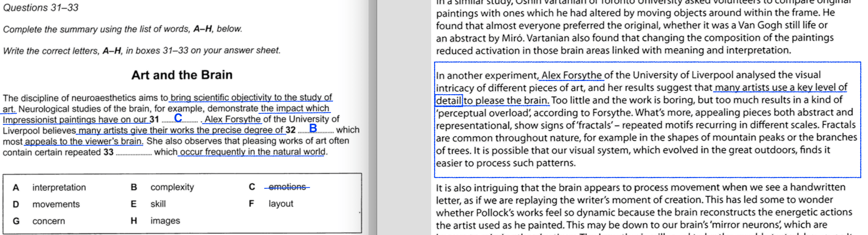
Task: Click the boxed word "detail" in the passage
Action: pos(448,100)
